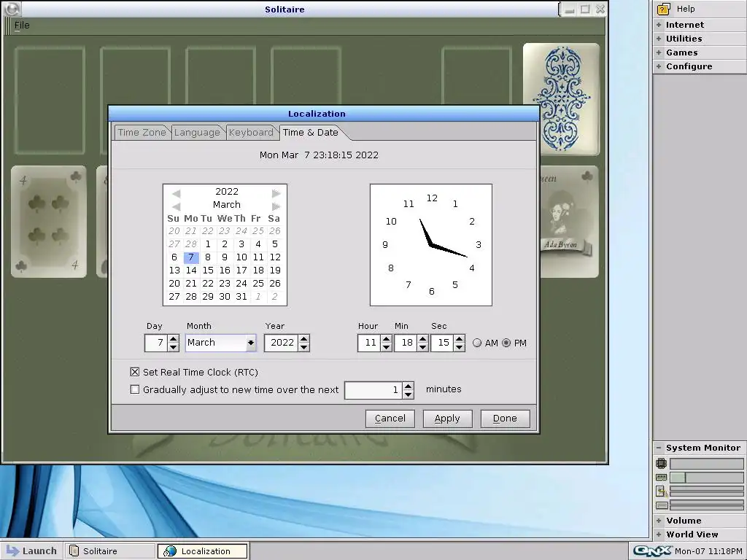Enable gradual time adjustment checkbox
Screen dimensions: 747x560
click(x=135, y=389)
